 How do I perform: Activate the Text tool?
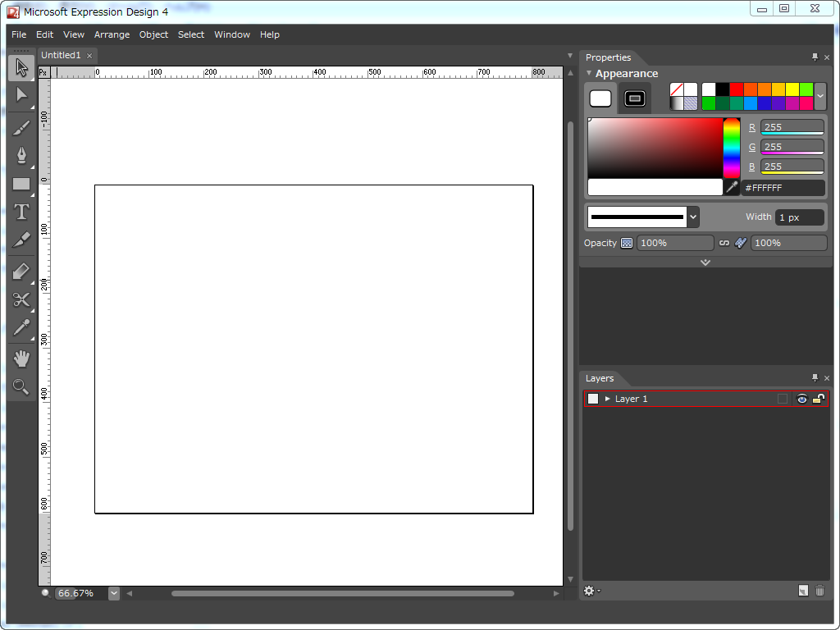coord(21,212)
